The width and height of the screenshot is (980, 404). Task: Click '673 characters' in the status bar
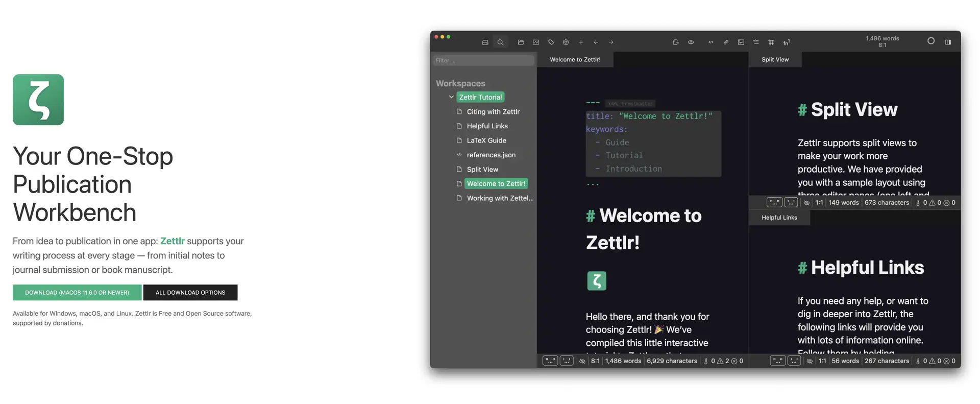[x=887, y=203]
